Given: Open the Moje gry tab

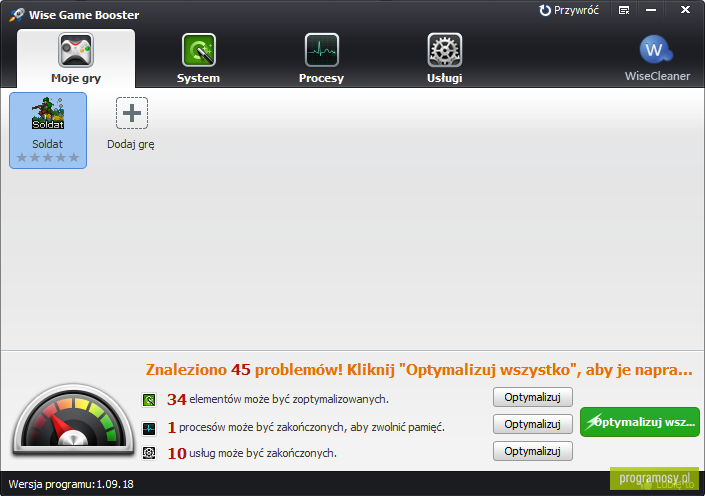Looking at the screenshot, I should point(76,58).
